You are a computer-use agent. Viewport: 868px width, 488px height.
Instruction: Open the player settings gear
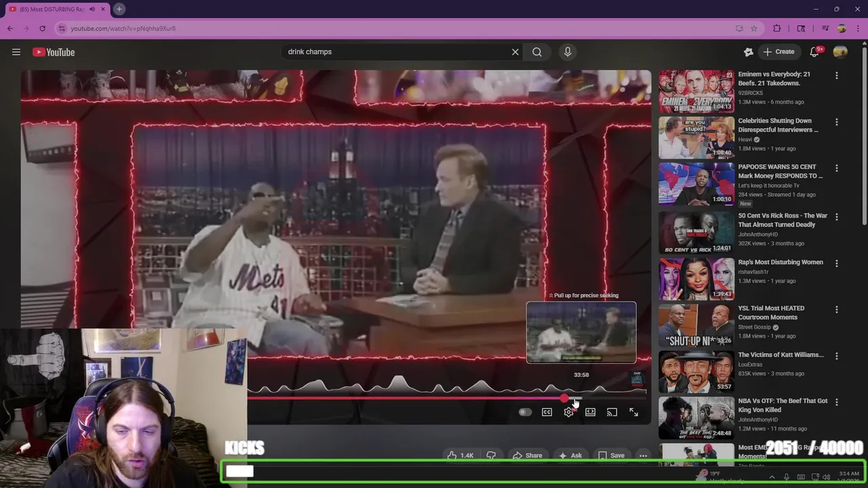569,412
